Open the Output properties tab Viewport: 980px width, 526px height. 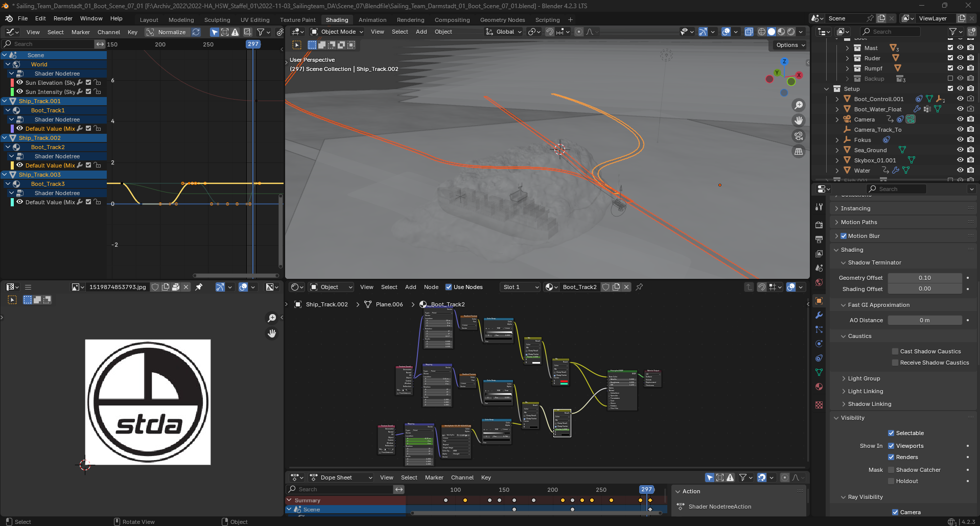819,240
